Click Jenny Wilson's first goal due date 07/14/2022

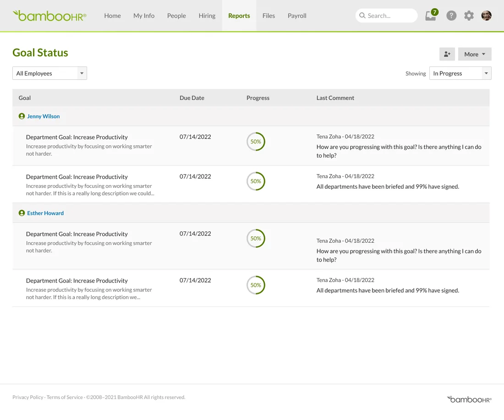tap(195, 136)
